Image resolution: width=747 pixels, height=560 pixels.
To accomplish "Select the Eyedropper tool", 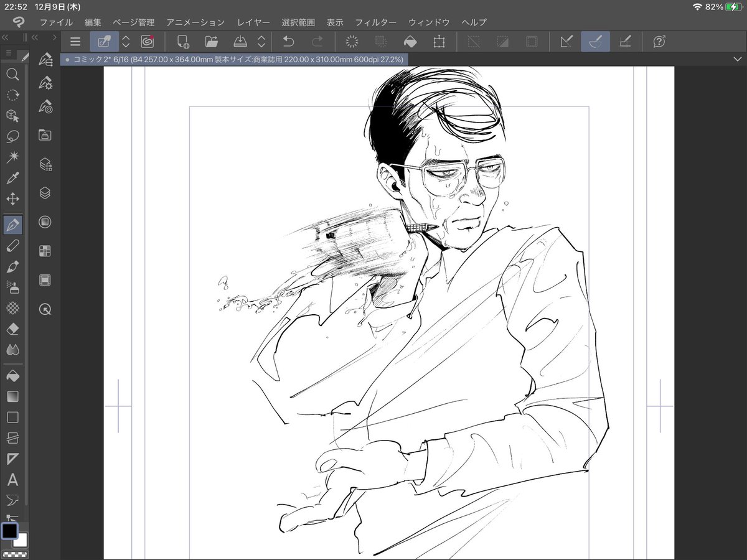I will point(12,179).
